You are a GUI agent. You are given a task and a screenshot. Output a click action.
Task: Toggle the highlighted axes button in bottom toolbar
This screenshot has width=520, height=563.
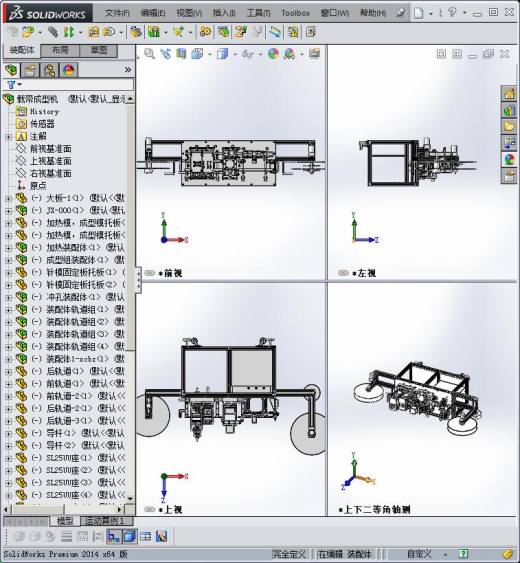[x=114, y=536]
